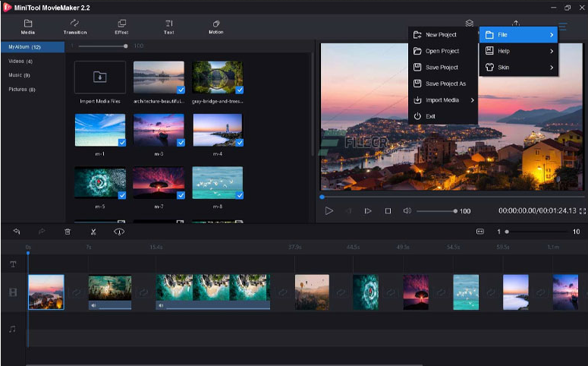Uncheck the m-3 thumbnail checkbox
This screenshot has height=366, width=588.
tap(181, 143)
